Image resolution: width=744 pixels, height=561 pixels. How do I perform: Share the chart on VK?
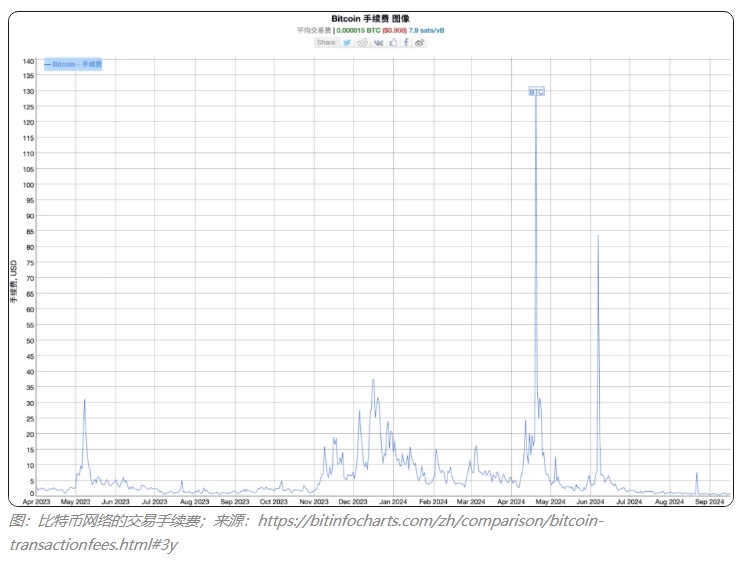tap(378, 43)
